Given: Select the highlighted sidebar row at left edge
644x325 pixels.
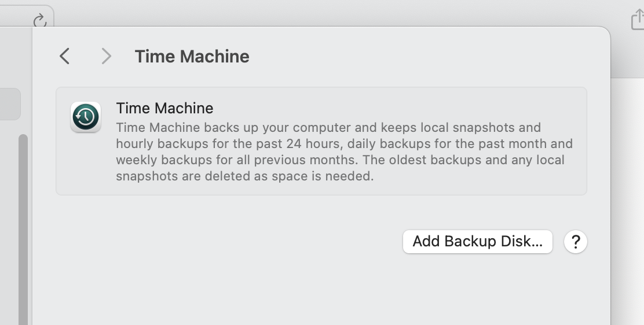Looking at the screenshot, I should click(10, 104).
